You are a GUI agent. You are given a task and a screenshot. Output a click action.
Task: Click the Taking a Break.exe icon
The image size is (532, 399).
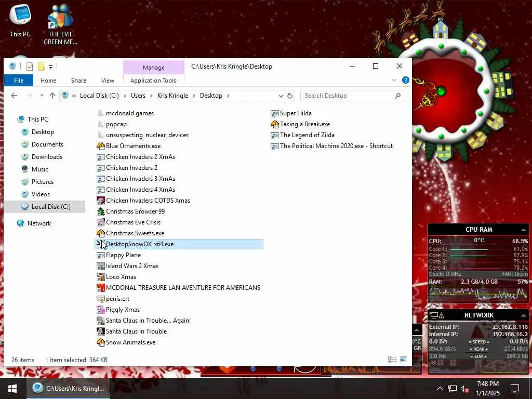274,124
